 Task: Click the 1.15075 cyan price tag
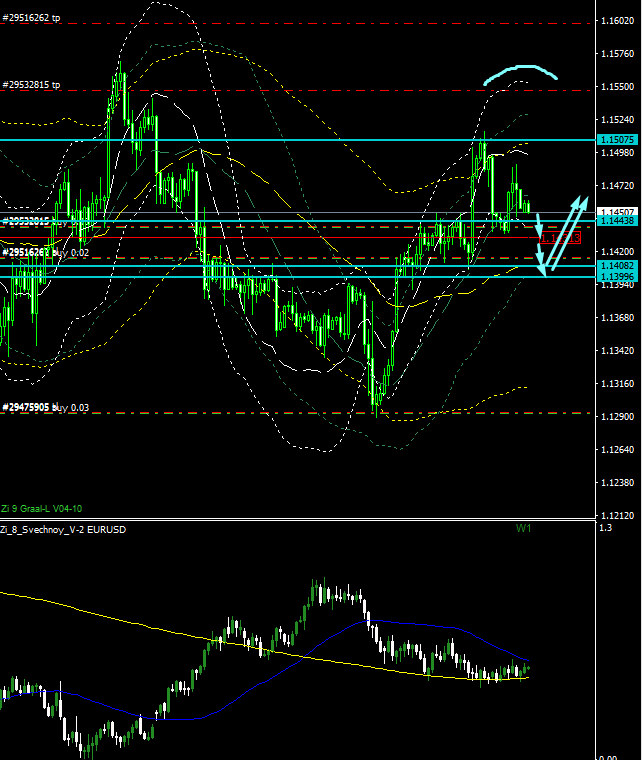(616, 140)
